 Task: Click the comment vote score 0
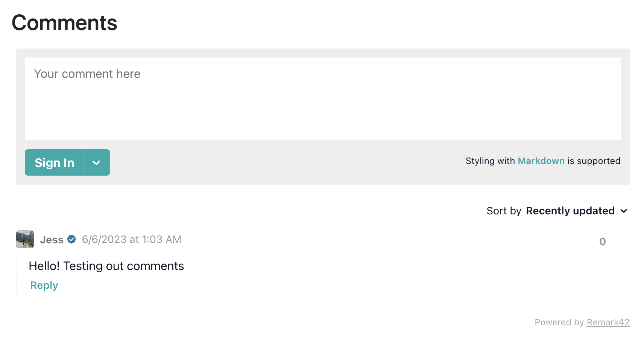pos(603,241)
